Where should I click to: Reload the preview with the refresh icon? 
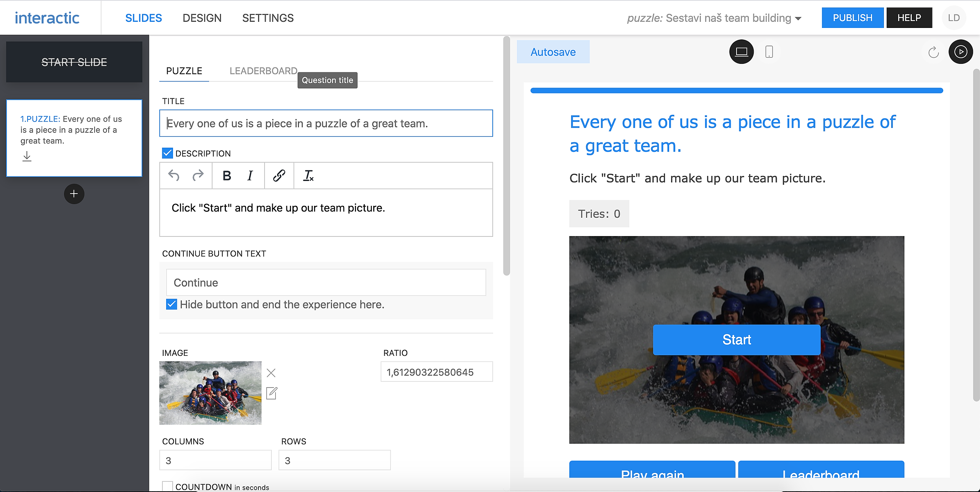(933, 52)
